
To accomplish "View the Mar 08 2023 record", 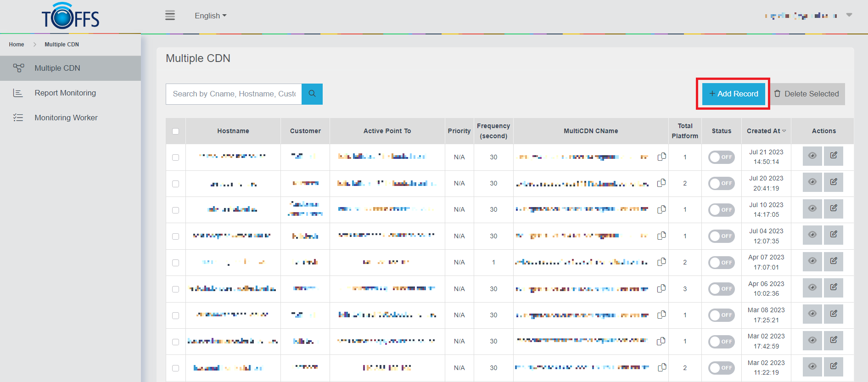I will coord(812,314).
